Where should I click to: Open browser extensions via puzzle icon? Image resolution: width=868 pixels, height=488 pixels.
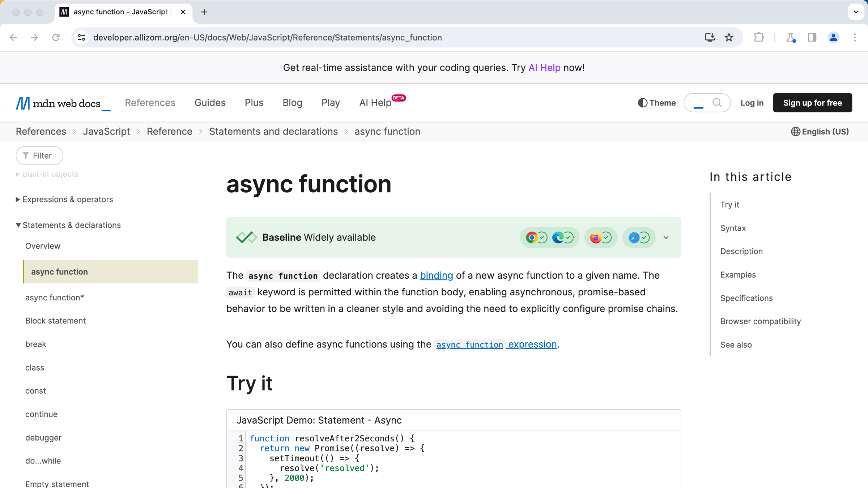759,37
